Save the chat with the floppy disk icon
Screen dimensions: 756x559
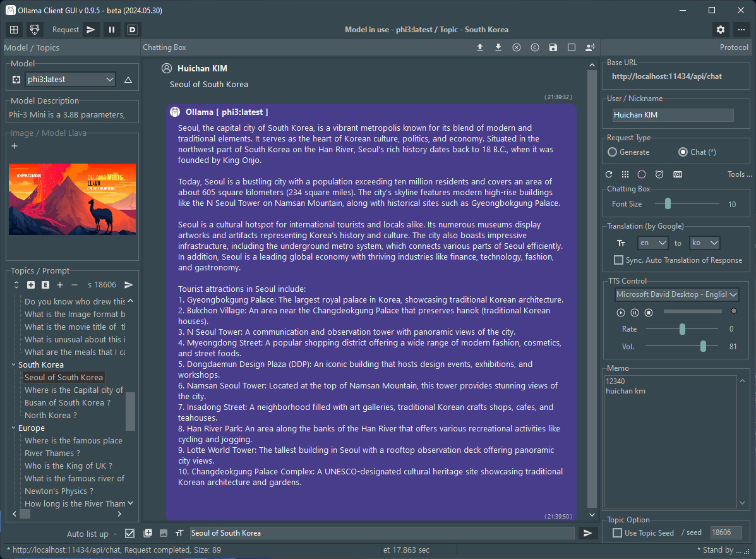553,47
